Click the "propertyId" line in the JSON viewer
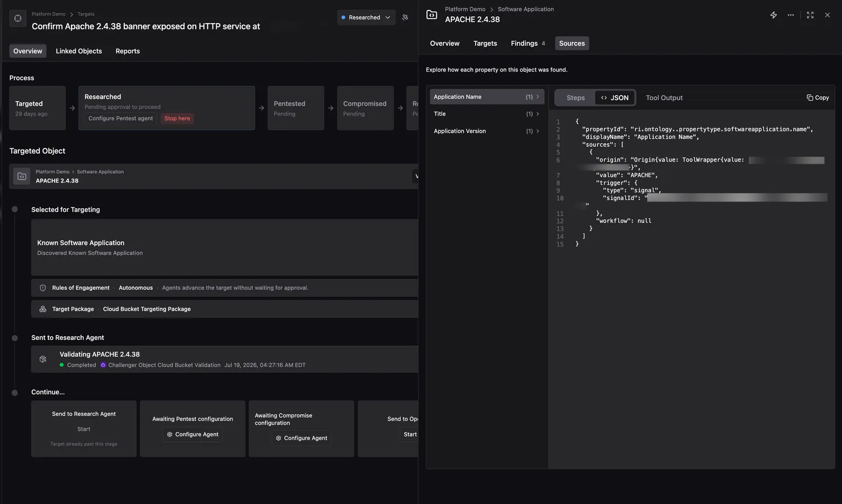The height and width of the screenshot is (504, 842). (697, 129)
